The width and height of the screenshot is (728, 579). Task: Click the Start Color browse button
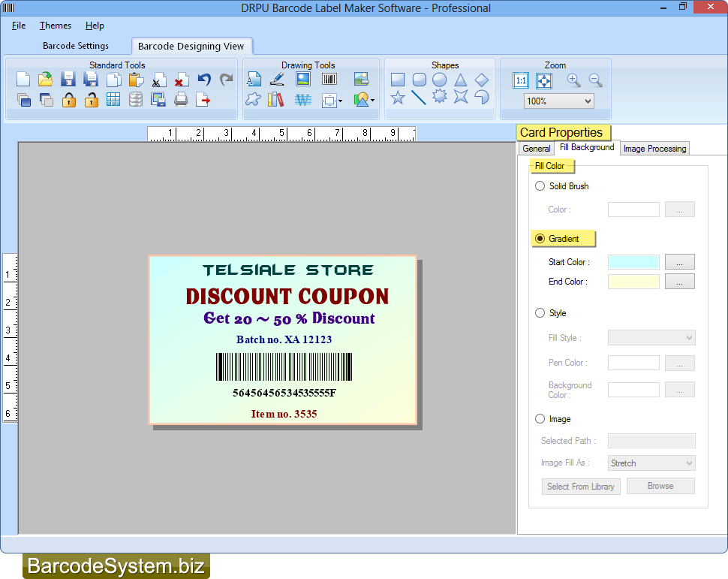coord(680,261)
